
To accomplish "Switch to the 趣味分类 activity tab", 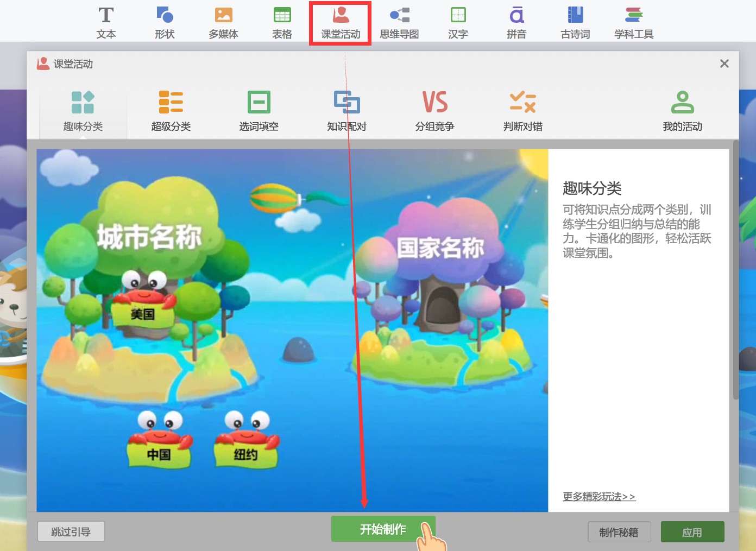I will tap(83, 111).
